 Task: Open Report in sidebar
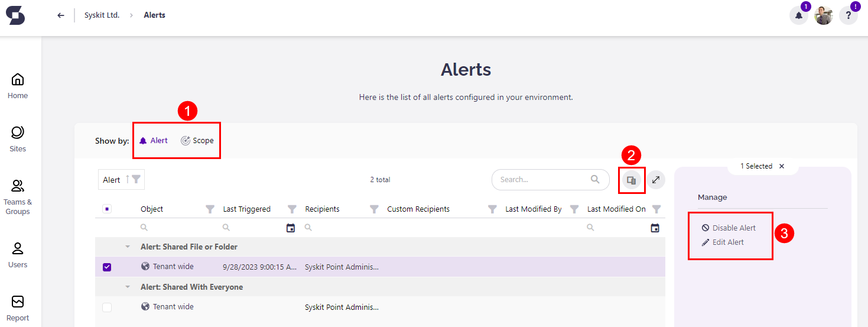click(x=18, y=309)
